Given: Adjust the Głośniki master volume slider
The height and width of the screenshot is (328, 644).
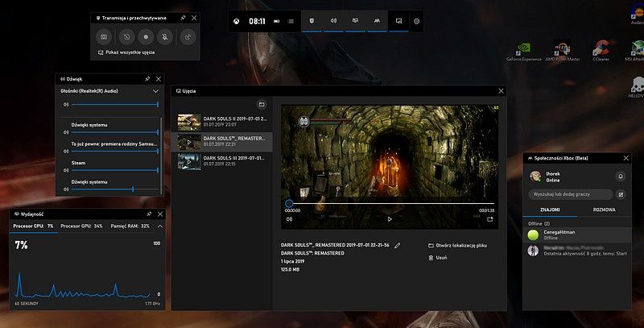Looking at the screenshot, I should click(115, 105).
